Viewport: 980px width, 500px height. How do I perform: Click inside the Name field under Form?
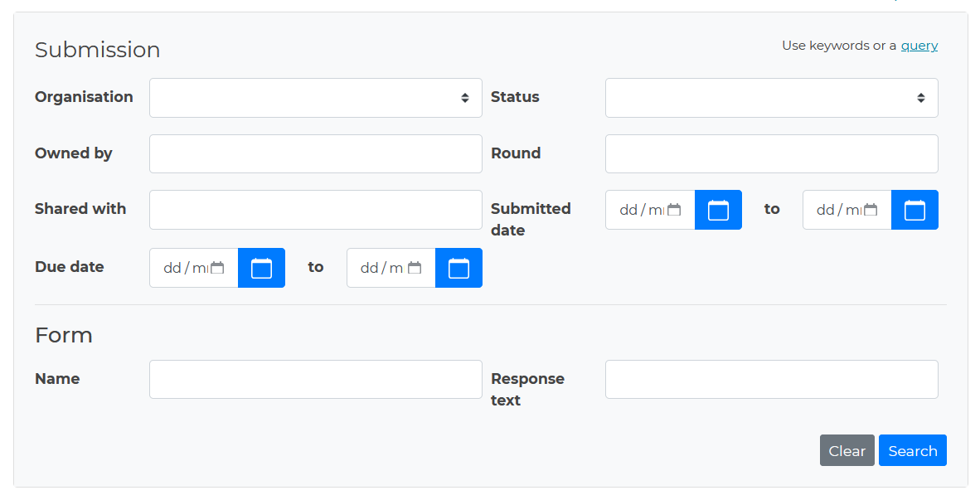click(315, 379)
